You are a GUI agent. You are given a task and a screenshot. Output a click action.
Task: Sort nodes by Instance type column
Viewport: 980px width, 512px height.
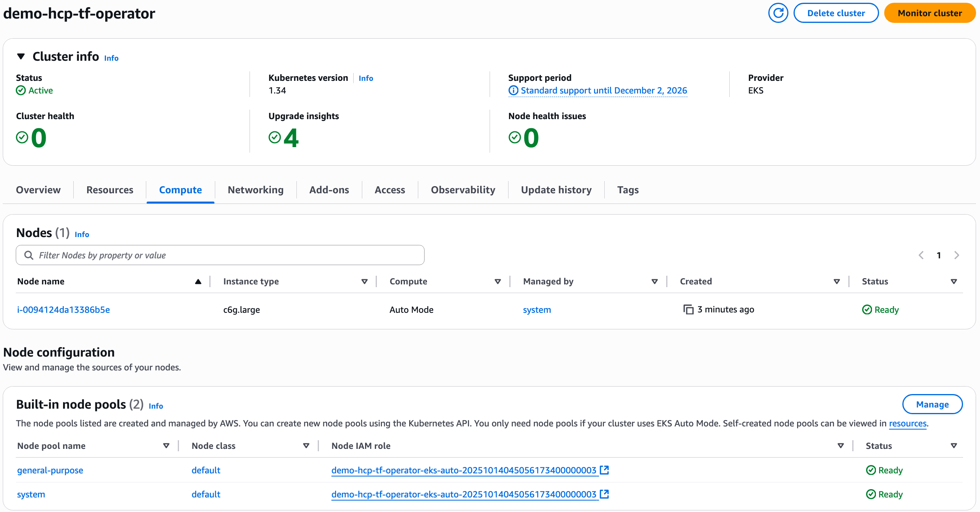click(x=364, y=281)
